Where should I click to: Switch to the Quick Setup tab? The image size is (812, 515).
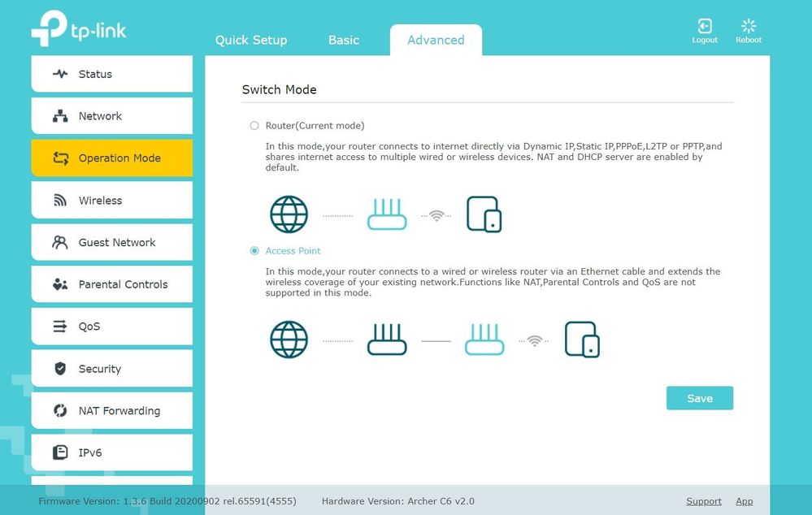(x=251, y=40)
